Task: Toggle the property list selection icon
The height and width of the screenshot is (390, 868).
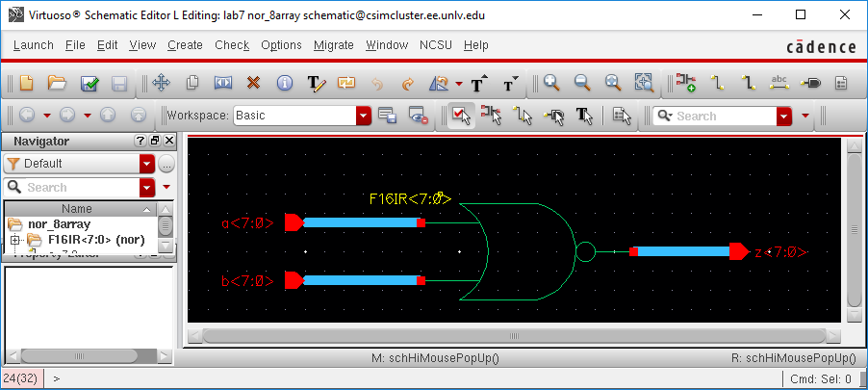Action: 623,116
